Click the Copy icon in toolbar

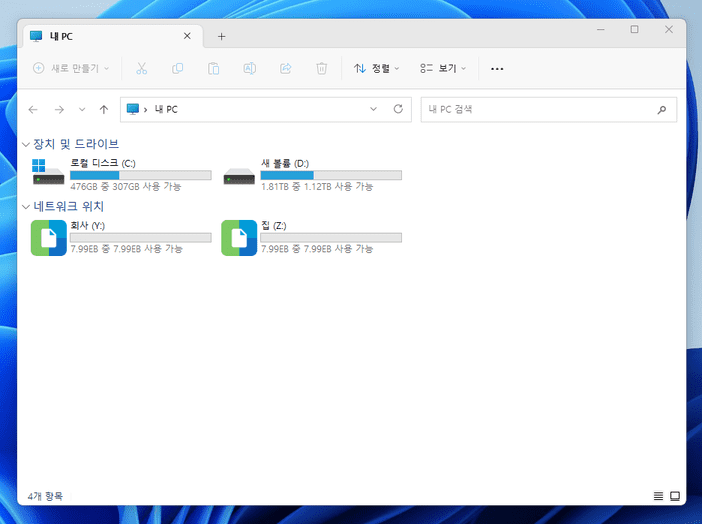[178, 69]
